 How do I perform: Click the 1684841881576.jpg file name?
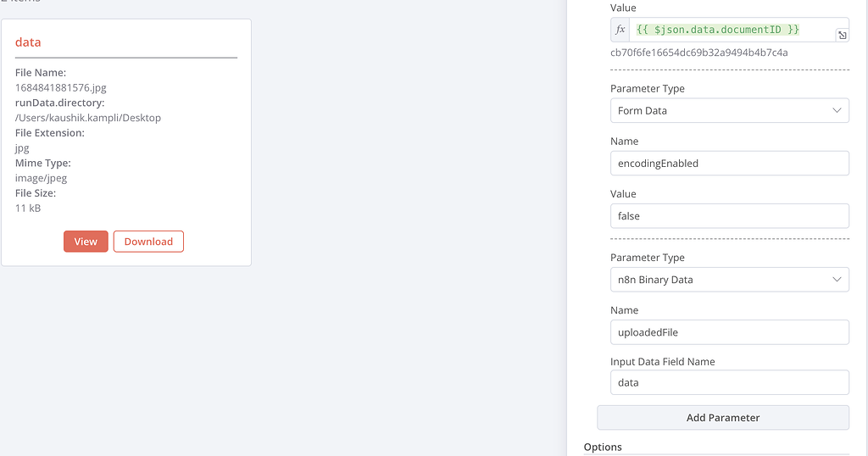60,87
